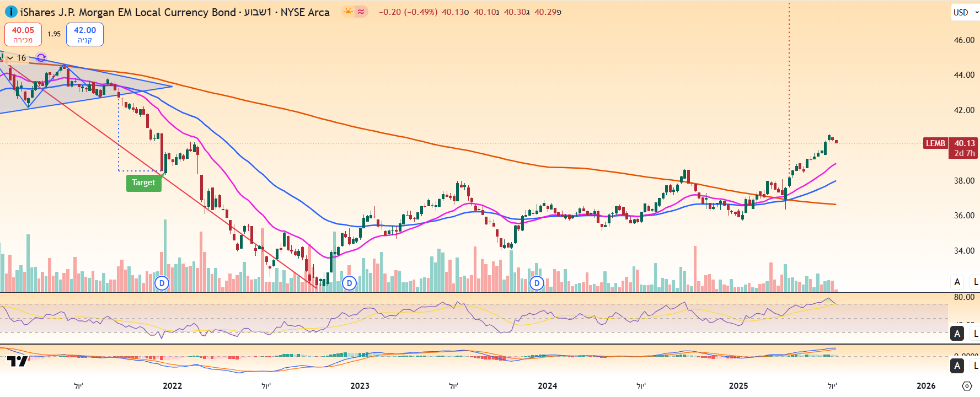Screen dimensions: 980x397
Task: Click the 2023 label on the time axis
Action: coord(360,386)
